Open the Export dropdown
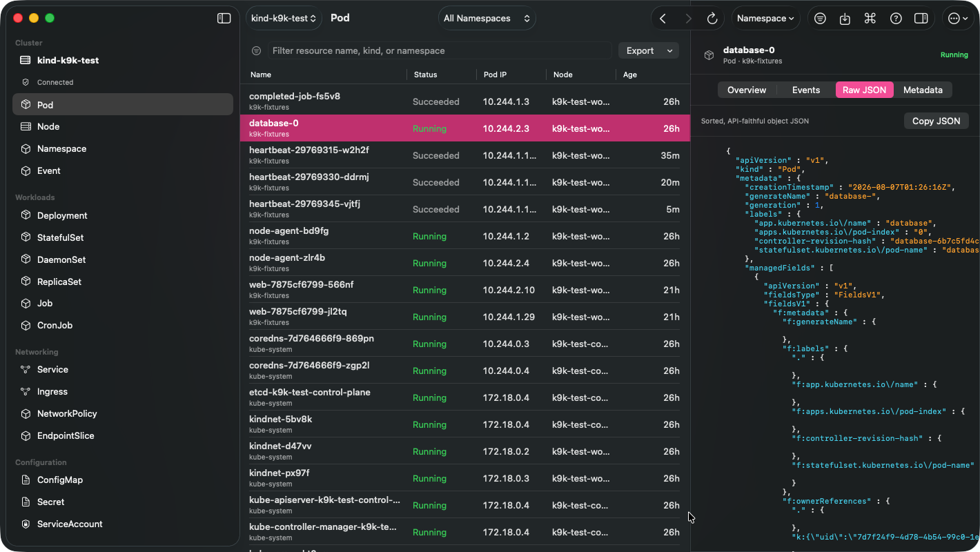 coord(648,50)
